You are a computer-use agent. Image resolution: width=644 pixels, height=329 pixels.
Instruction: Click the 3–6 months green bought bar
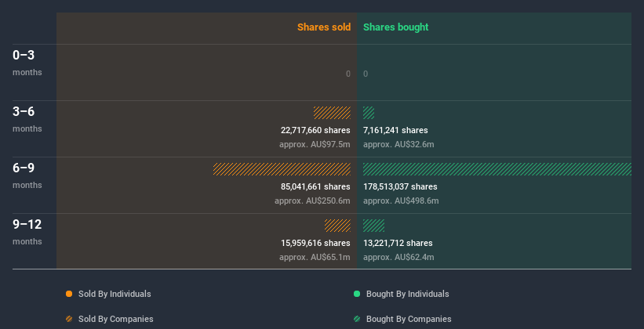coord(369,113)
